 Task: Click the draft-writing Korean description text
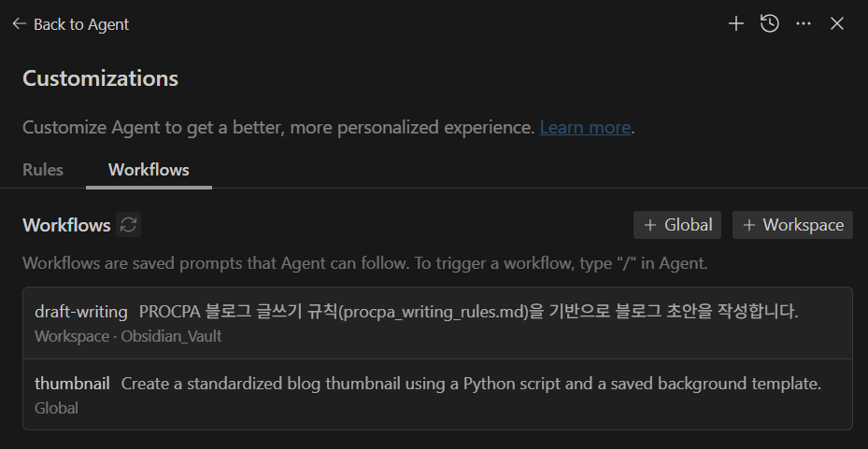coord(468,312)
